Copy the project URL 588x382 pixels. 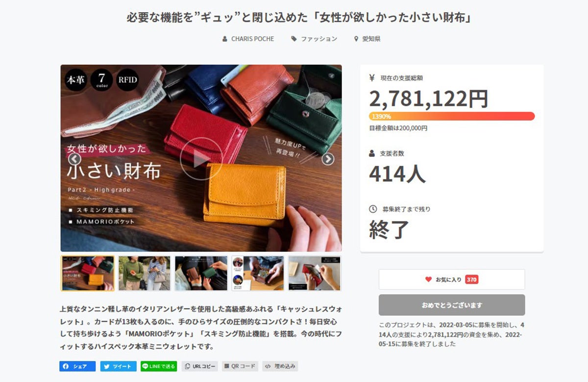pyautogui.click(x=200, y=366)
